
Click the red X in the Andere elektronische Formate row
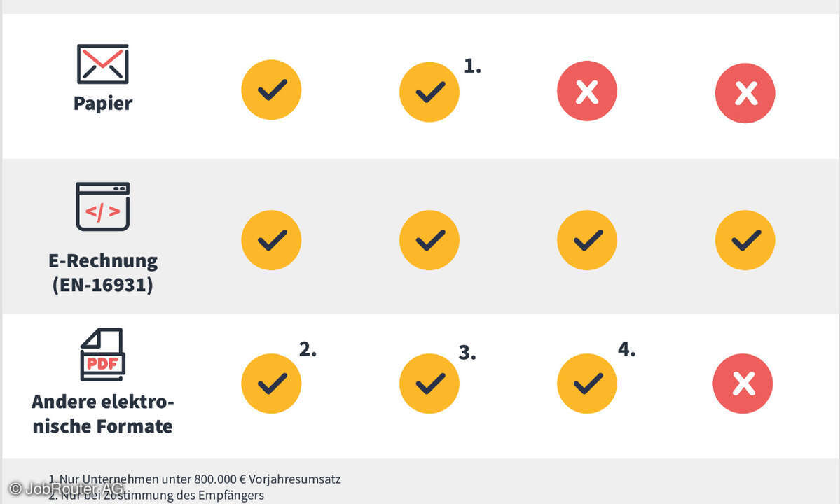[743, 384]
